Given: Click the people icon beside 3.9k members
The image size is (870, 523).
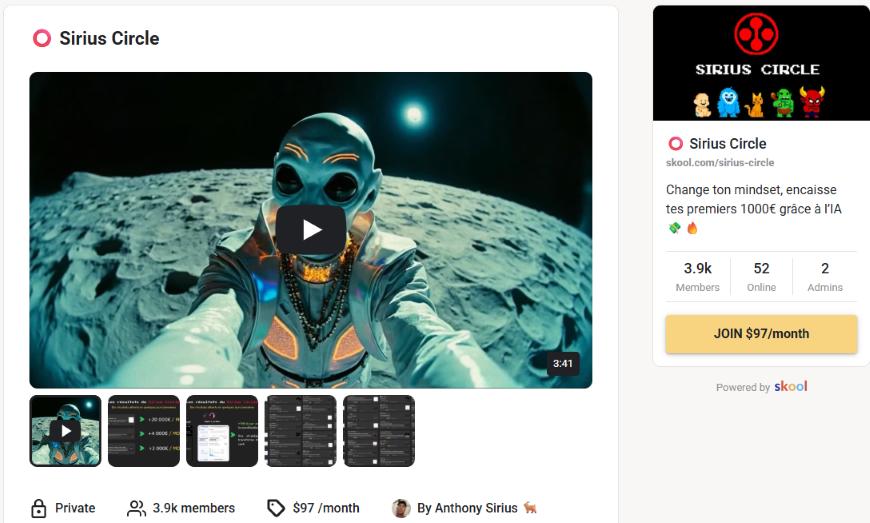Looking at the screenshot, I should point(136,508).
